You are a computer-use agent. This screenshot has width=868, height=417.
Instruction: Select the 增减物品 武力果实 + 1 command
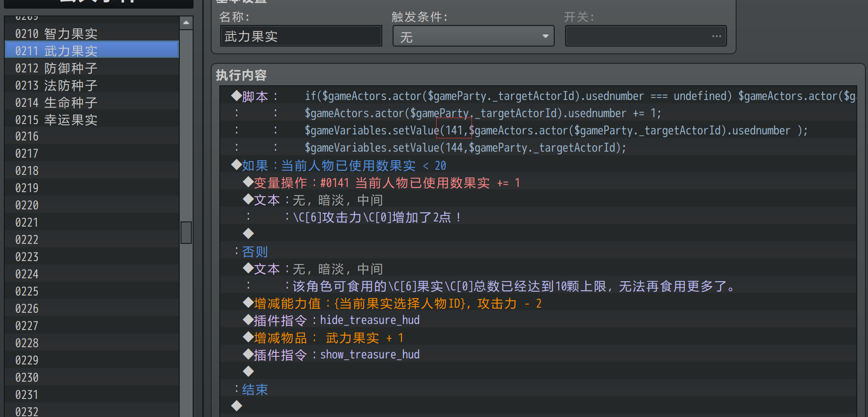538,338
